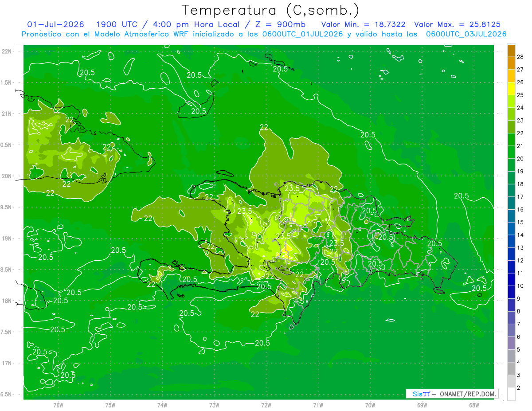Click longitude axis label "75W"
Screen dimensions: 532x411
(x=110, y=405)
